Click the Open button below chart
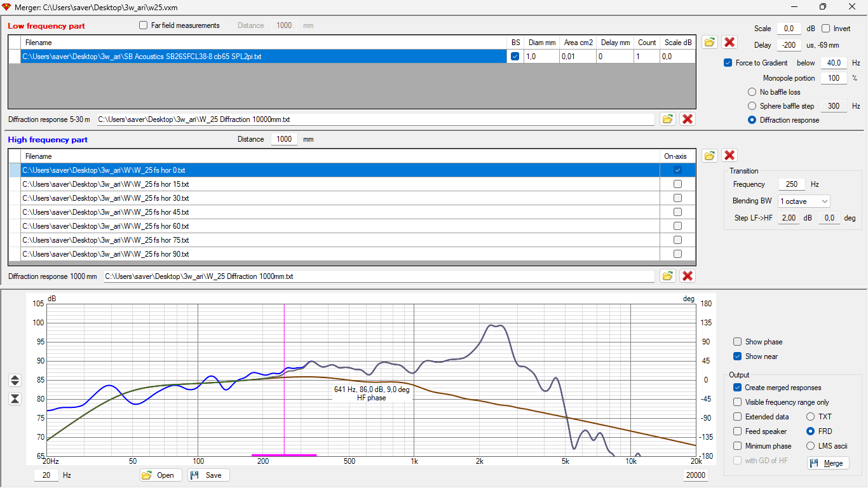The height and width of the screenshot is (488, 868). click(161, 475)
